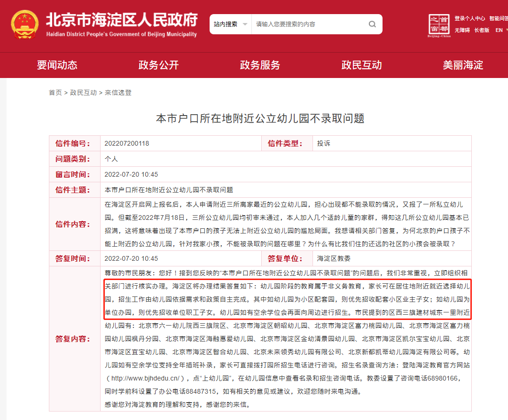
Task: Open 智能问答 link
Action: pos(498,18)
